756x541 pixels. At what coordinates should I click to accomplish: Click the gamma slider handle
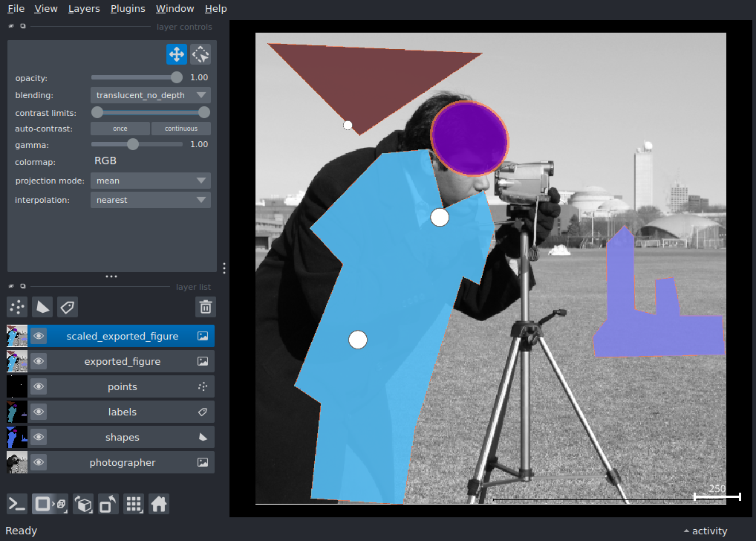pyautogui.click(x=133, y=144)
